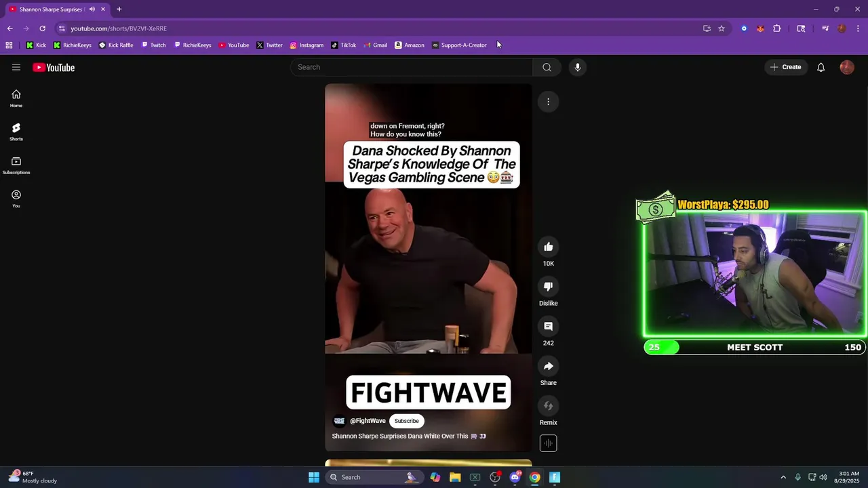Screen dimensions: 868x488
Task: View site information icon in address bar
Action: pyautogui.click(x=62, y=28)
